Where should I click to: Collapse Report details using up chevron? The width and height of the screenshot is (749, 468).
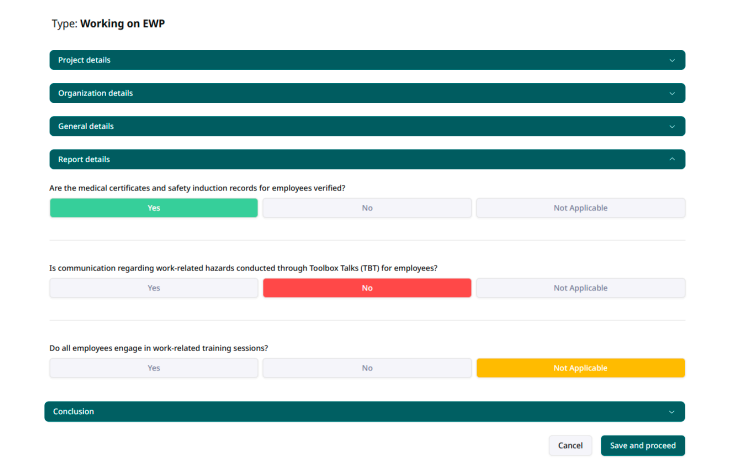pos(672,159)
